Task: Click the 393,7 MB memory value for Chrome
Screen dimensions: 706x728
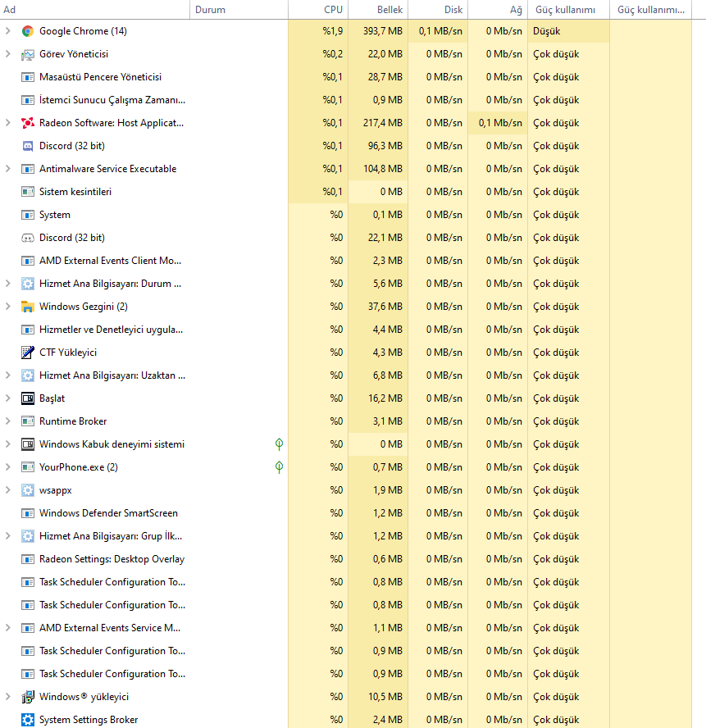Action: pos(383,31)
